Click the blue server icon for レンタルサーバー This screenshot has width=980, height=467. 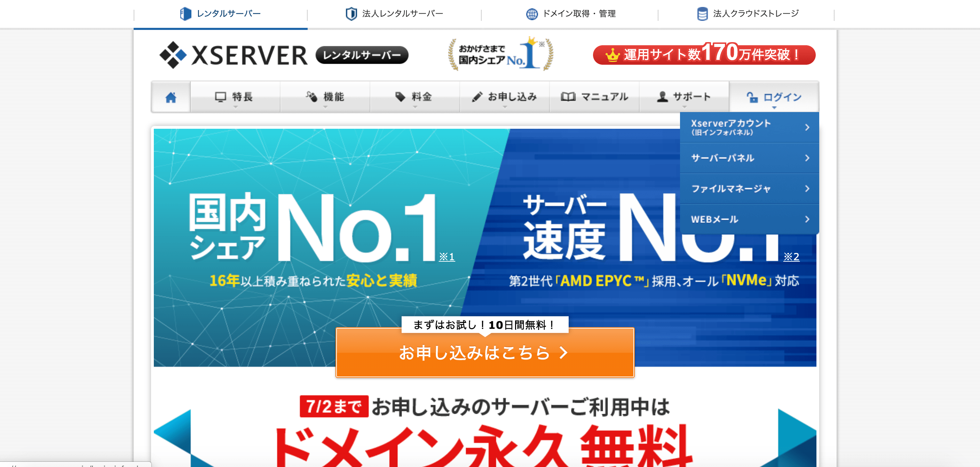[x=185, y=14]
